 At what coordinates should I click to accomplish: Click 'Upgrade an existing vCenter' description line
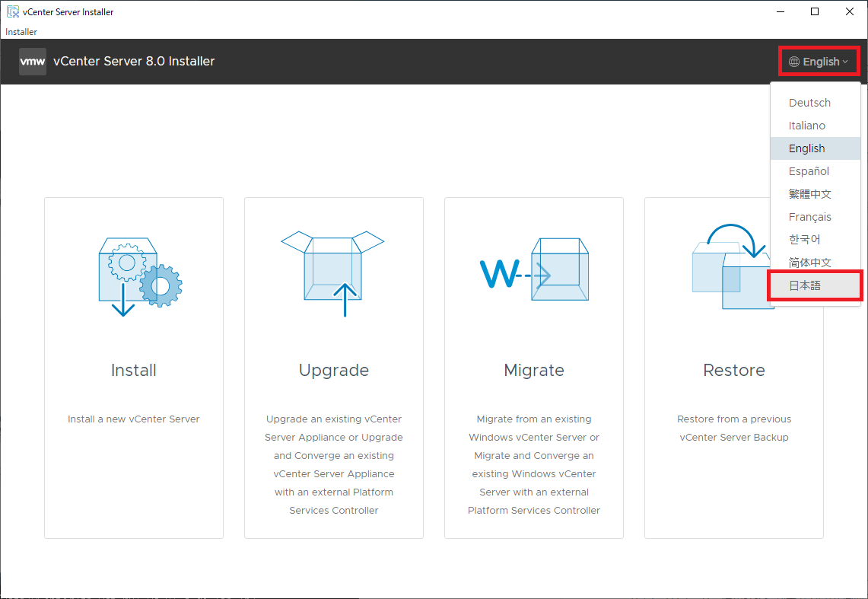[x=334, y=419]
